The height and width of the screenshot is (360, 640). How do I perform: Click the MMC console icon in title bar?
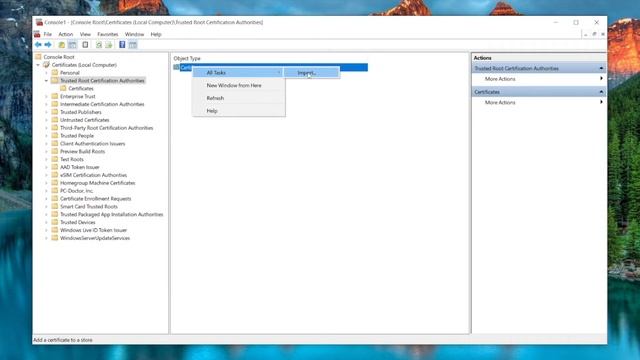[x=39, y=22]
